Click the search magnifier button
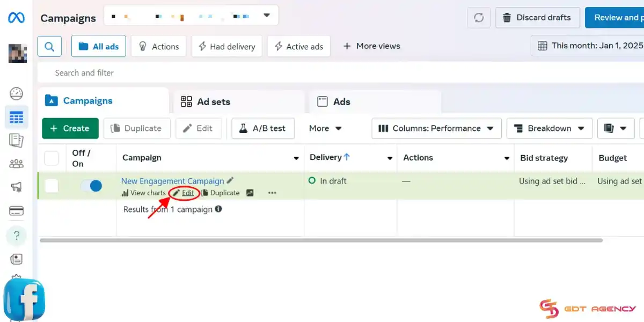The image size is (644, 322). click(49, 46)
